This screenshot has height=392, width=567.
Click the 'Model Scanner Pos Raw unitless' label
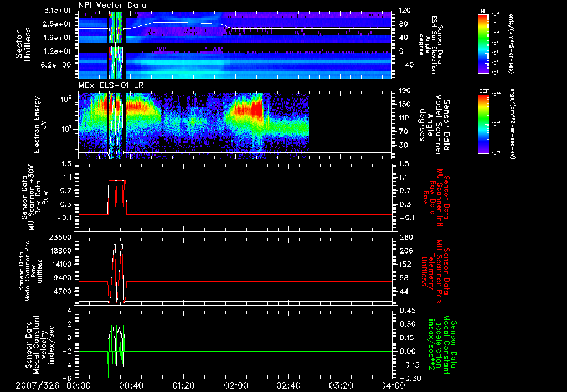pyautogui.click(x=30, y=271)
